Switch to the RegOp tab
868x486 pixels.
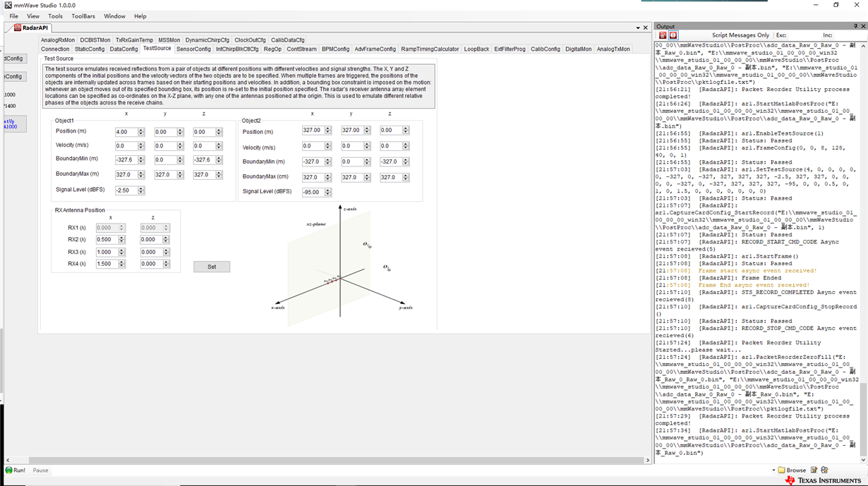point(272,49)
